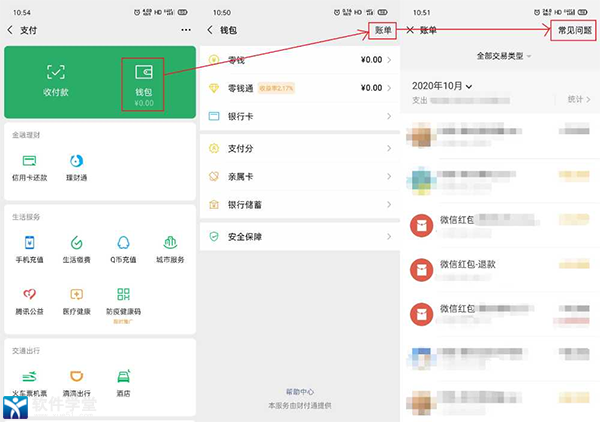Open the 钱包 wallet icon
Screen dimensions: 600x422
click(143, 72)
